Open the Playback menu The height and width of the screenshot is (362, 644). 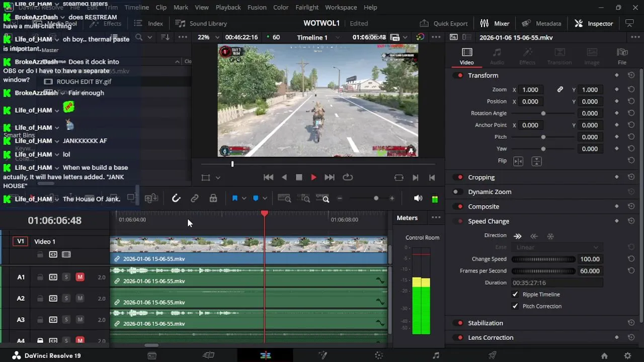point(228,8)
